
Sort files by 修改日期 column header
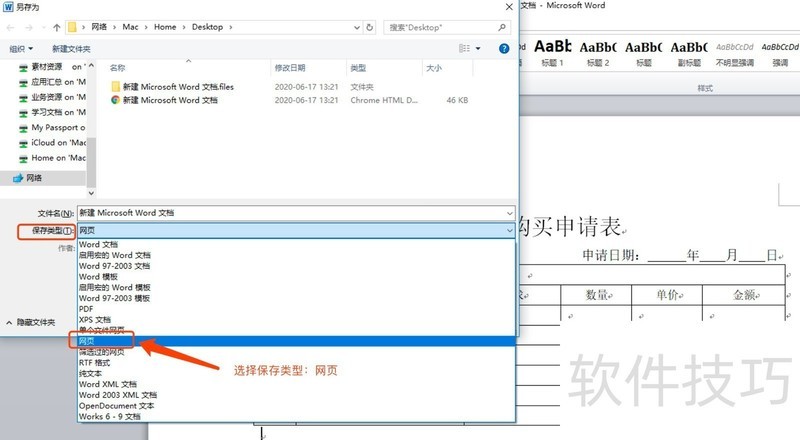(x=290, y=68)
